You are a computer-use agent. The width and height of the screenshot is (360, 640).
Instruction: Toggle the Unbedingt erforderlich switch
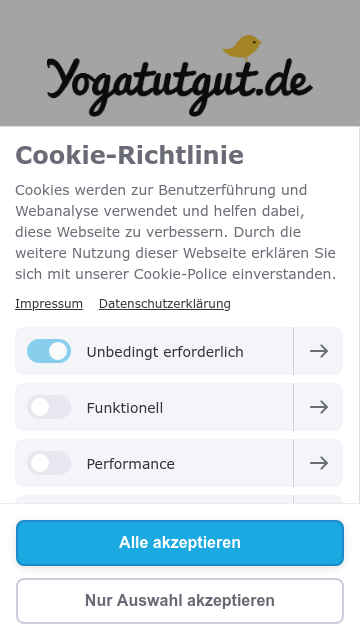click(49, 351)
